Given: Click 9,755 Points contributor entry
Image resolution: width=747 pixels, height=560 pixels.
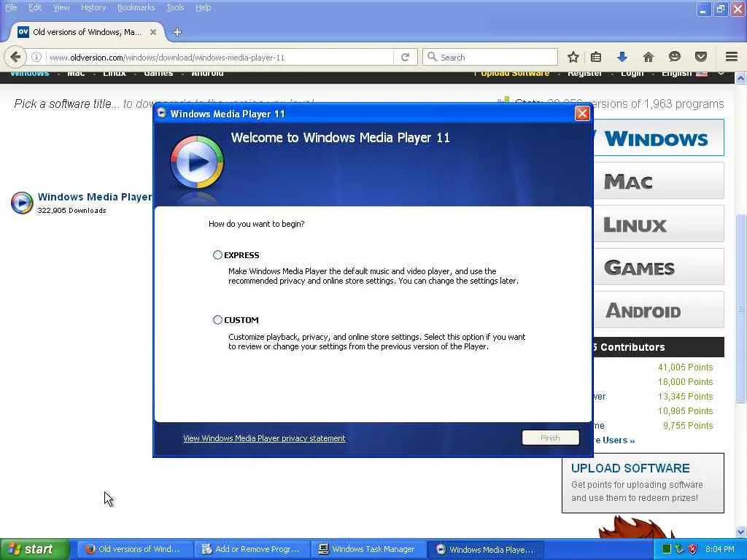Looking at the screenshot, I should (x=688, y=426).
